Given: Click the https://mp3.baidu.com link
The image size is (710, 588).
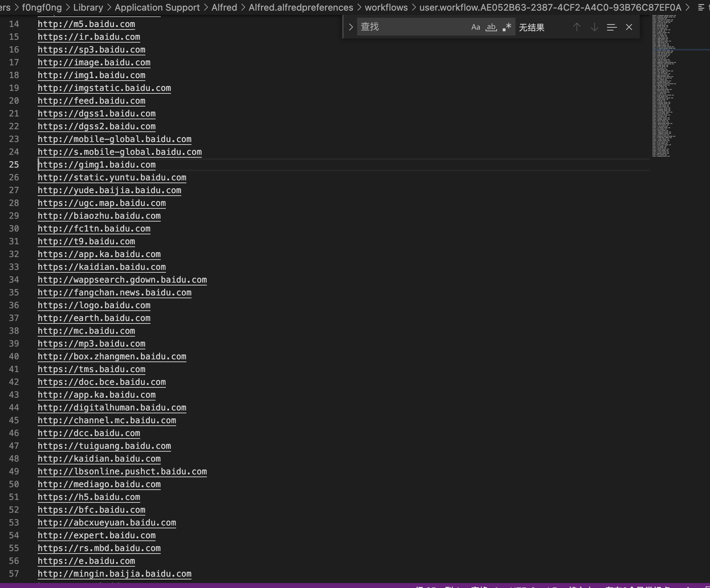Looking at the screenshot, I should (91, 344).
